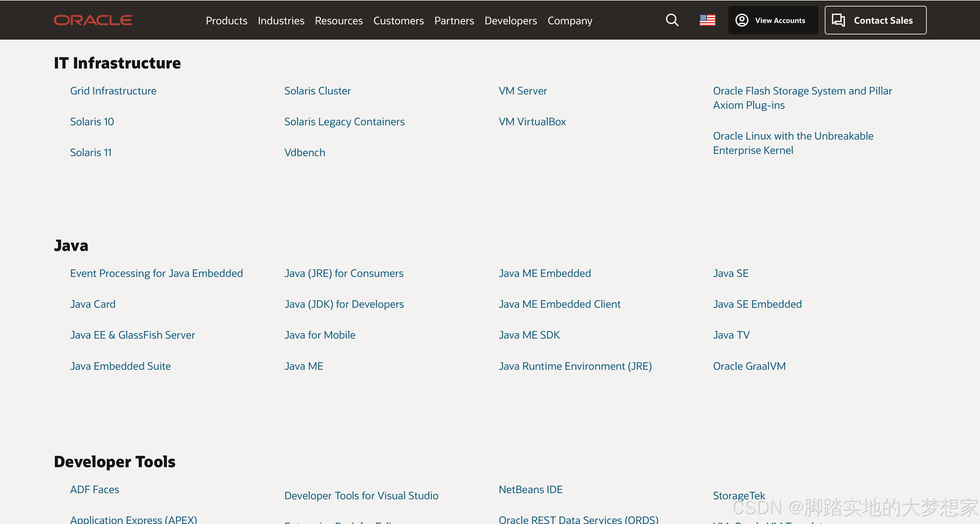This screenshot has height=524, width=980.
Task: Open the Java Embedded Suite link
Action: [x=120, y=366]
